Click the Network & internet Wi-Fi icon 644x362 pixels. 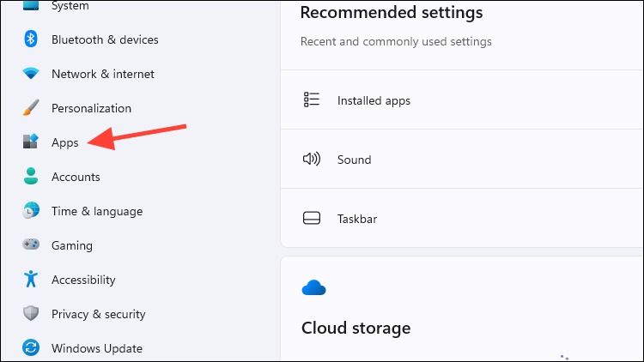(x=31, y=74)
